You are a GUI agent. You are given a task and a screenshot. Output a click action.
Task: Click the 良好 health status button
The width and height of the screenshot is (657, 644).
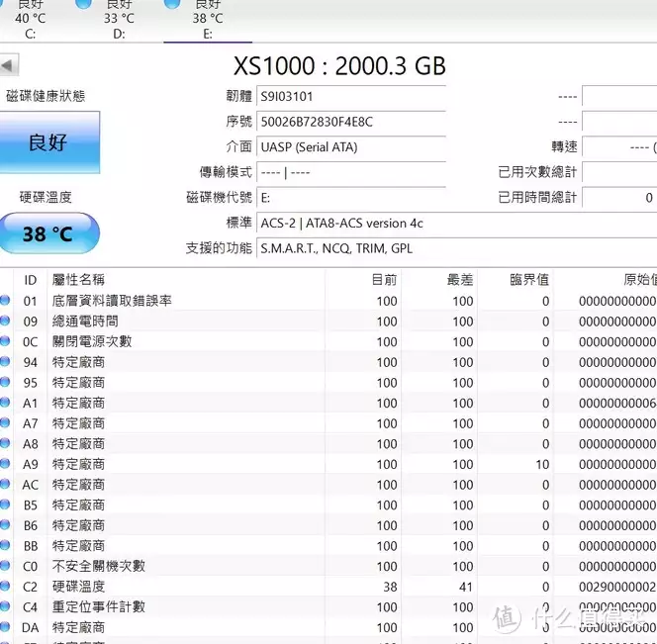click(x=49, y=142)
